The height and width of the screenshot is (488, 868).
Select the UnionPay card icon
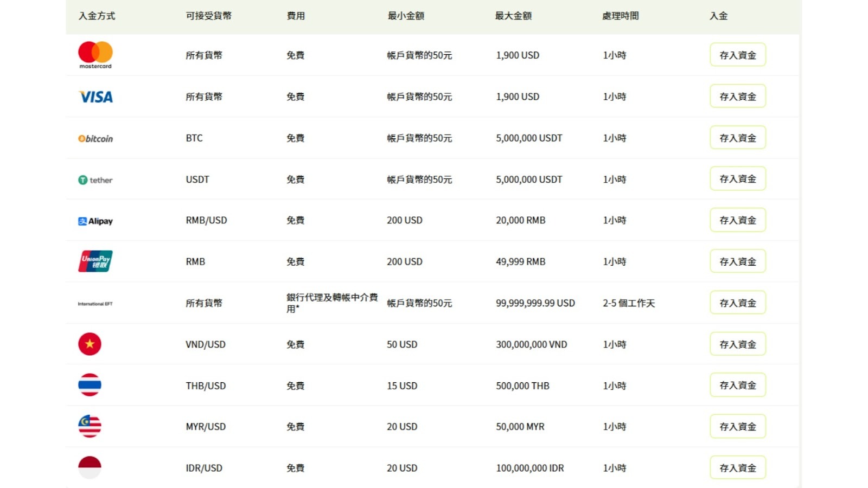click(x=95, y=261)
